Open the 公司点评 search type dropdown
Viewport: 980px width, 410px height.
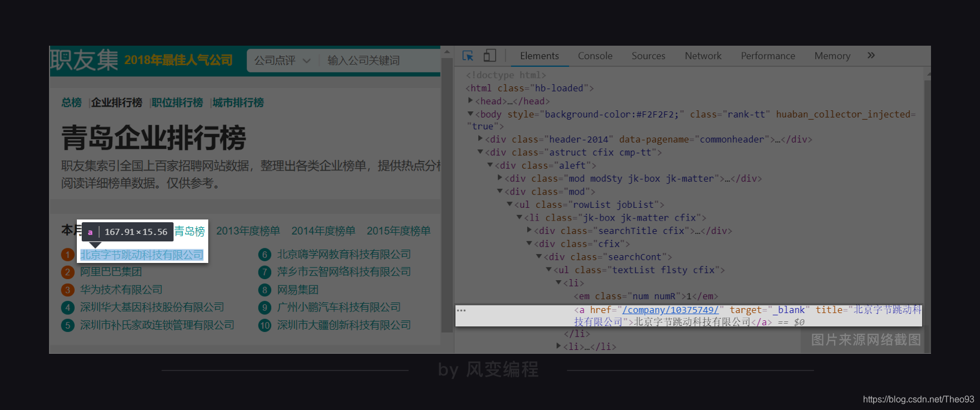pos(282,60)
